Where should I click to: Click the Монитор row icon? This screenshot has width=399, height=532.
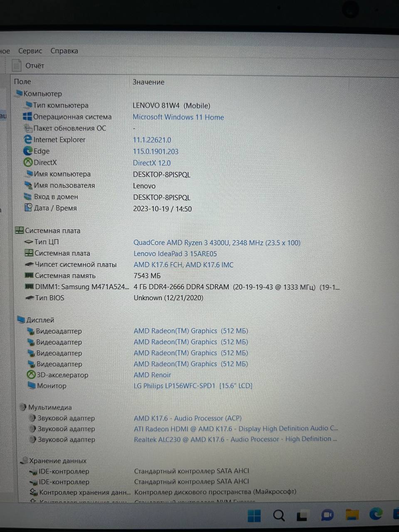[32, 385]
